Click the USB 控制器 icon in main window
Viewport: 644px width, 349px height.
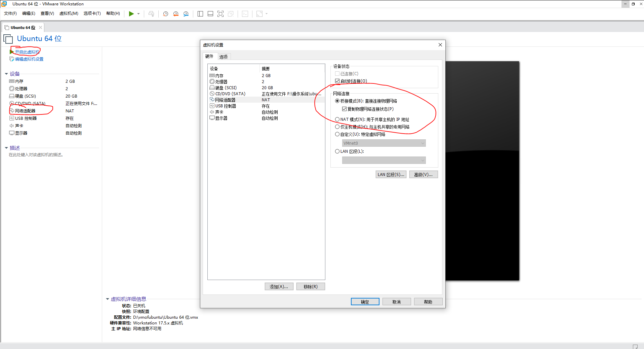(12, 118)
